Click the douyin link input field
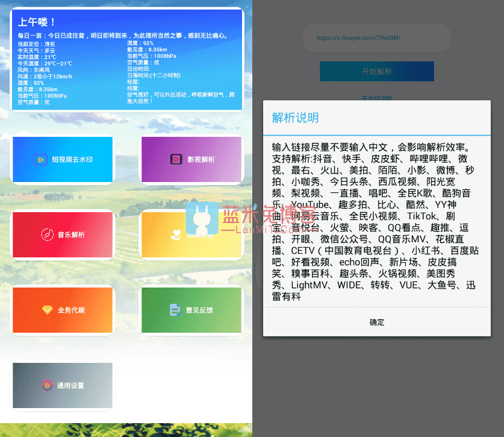The width and height of the screenshot is (504, 437). pos(377,38)
